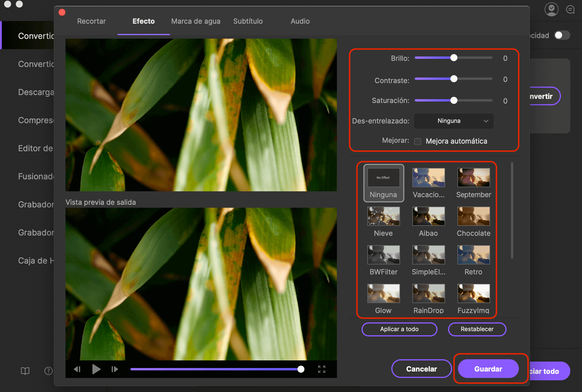Open the help question mark icon
582x392 pixels.
pyautogui.click(x=48, y=371)
